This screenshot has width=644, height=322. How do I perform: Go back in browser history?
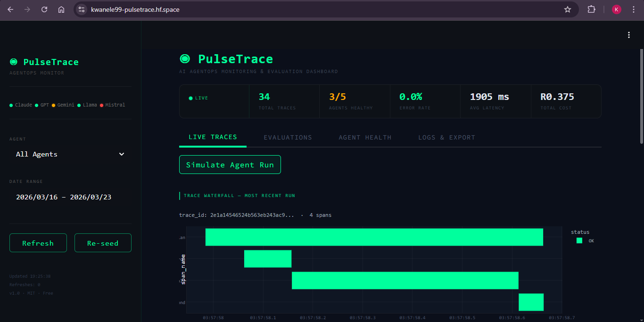click(x=10, y=9)
